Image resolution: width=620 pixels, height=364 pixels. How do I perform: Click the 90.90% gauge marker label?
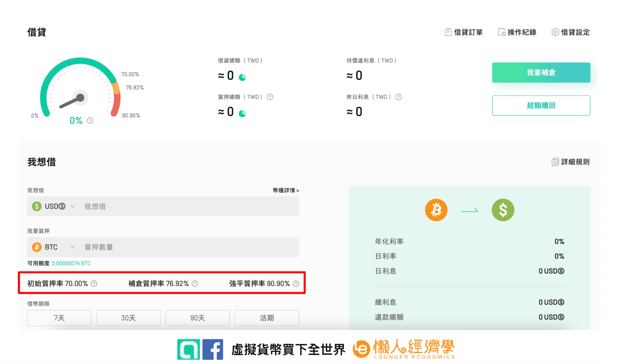(x=131, y=115)
